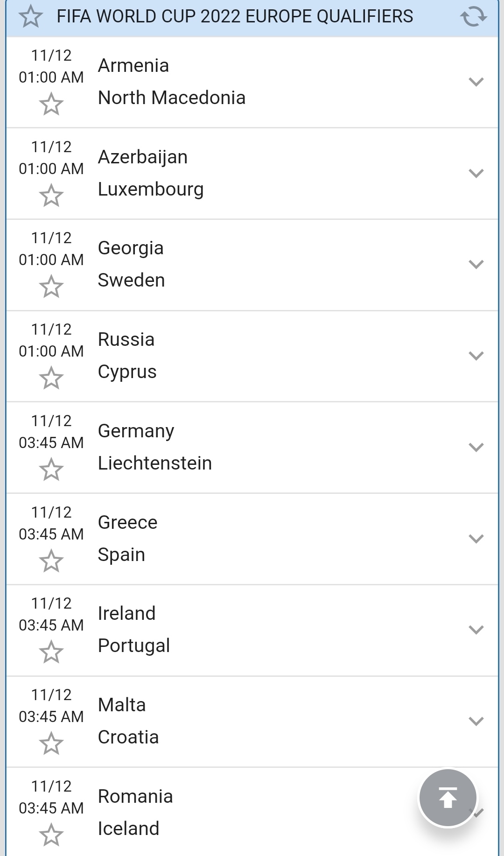Star the Azerbaijan vs Luxembourg match
The image size is (504, 856).
pyautogui.click(x=51, y=195)
